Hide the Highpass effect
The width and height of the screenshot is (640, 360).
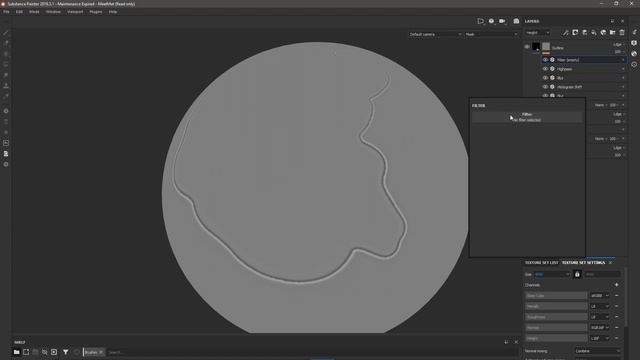point(545,69)
